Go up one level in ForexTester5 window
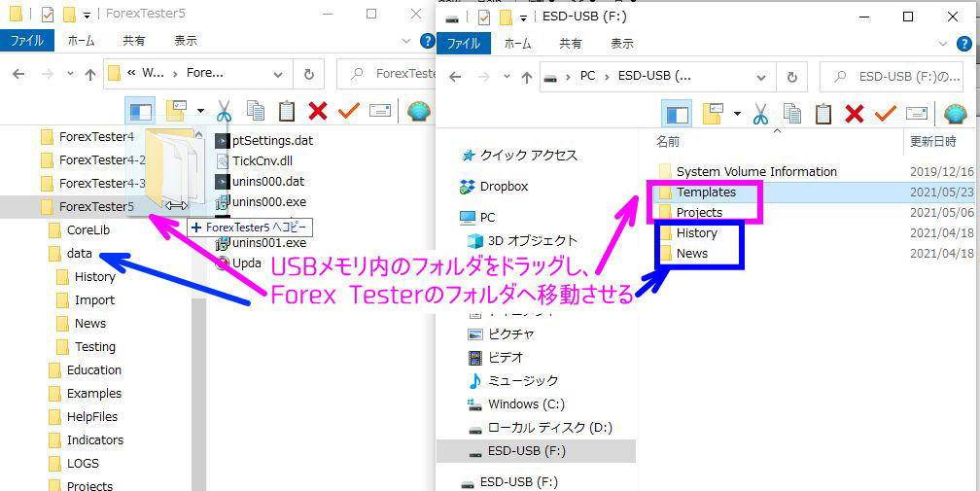Screen dimensions: 980x491 point(90,74)
